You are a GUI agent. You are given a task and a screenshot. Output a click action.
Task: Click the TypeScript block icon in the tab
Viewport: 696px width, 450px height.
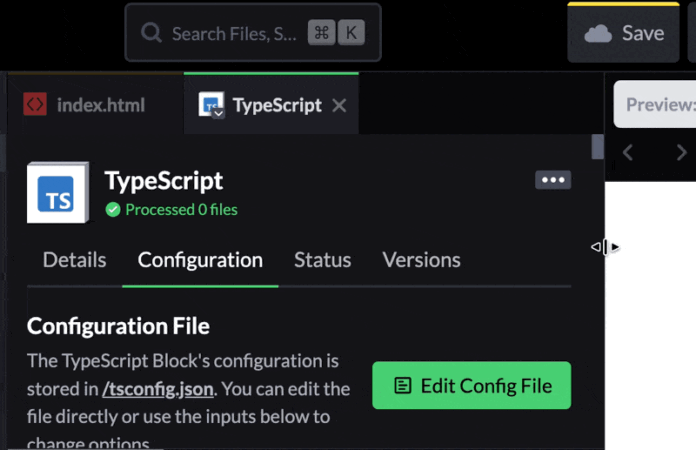coord(211,105)
